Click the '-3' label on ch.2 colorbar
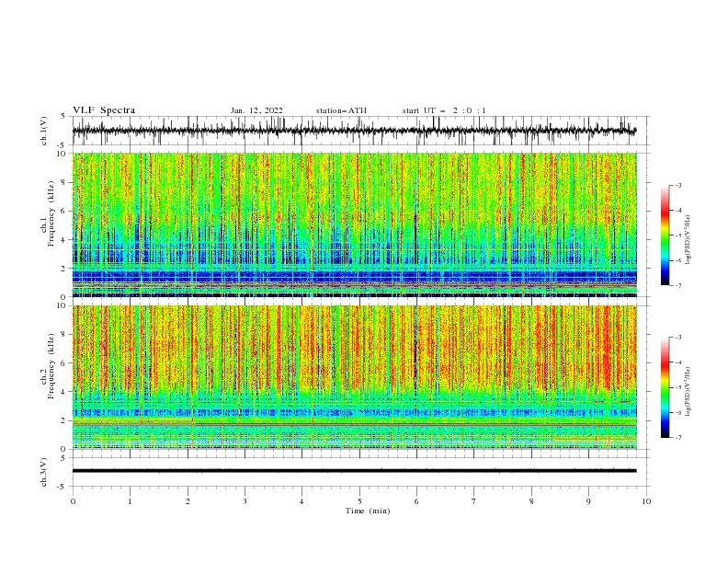 pos(677,338)
